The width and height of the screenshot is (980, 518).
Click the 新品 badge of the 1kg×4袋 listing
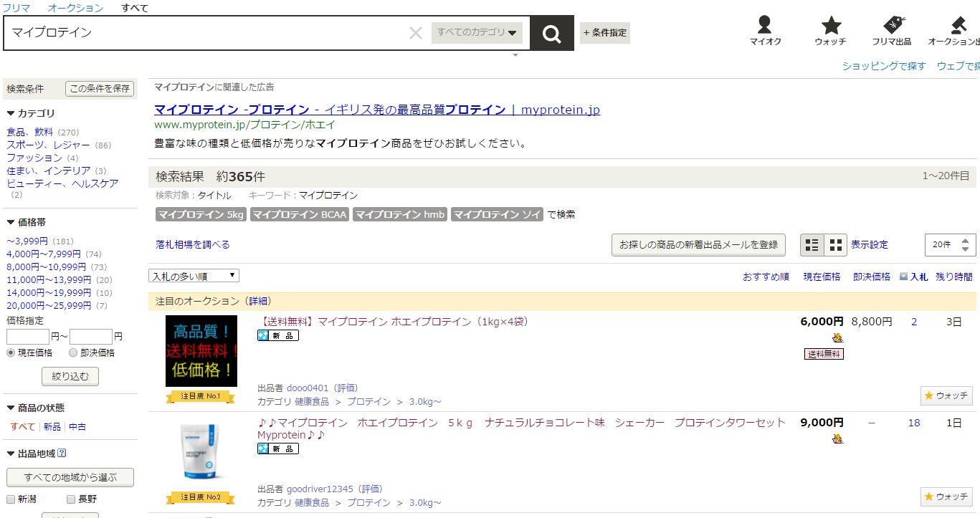click(x=278, y=335)
